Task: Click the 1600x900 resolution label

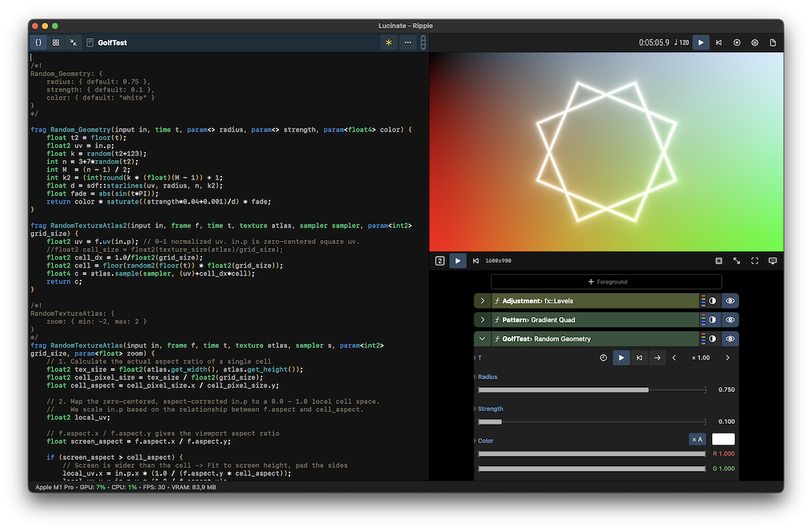Action: tap(498, 261)
